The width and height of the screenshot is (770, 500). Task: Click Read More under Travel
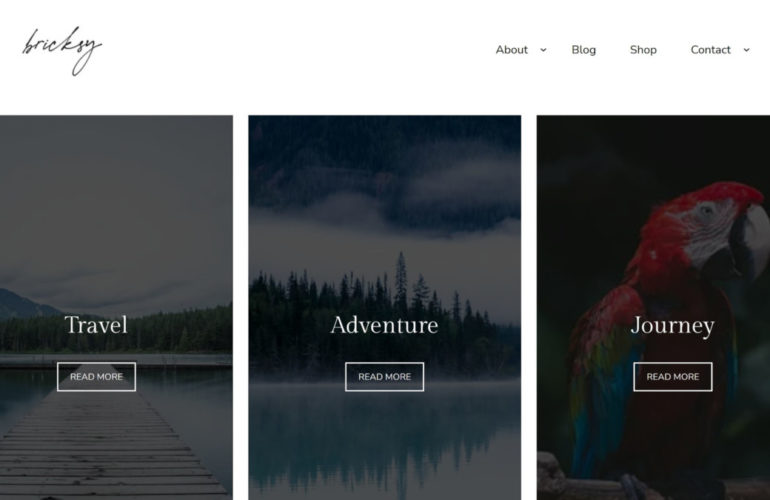[96, 377]
